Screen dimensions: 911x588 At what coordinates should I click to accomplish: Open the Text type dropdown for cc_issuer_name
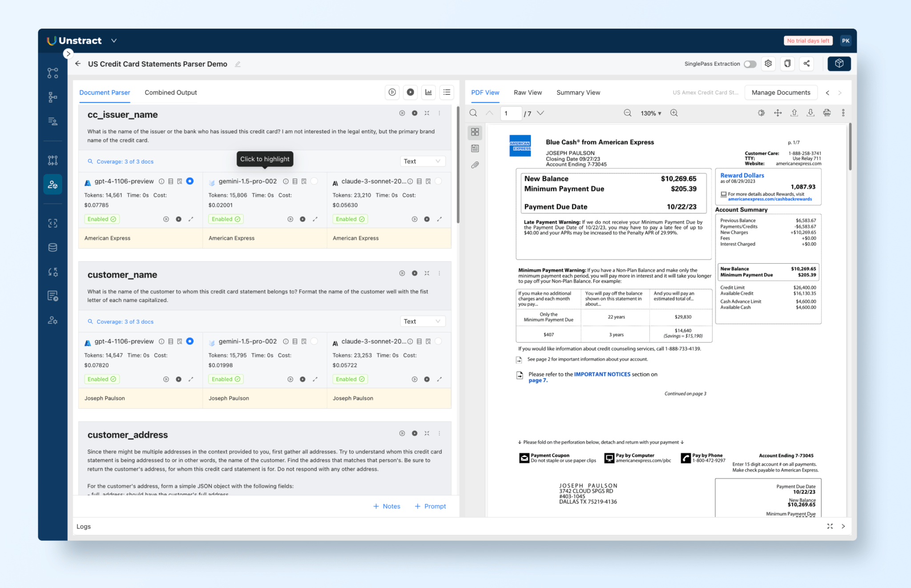tap(422, 161)
